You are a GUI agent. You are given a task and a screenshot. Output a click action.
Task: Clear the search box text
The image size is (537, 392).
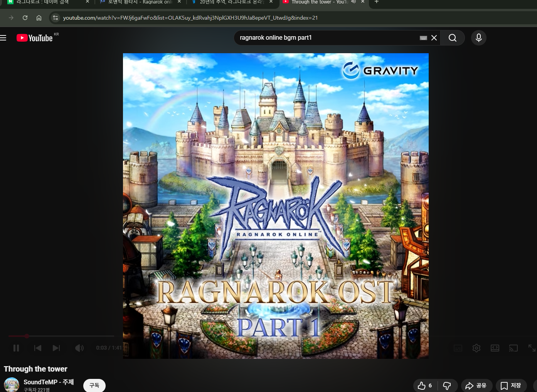pyautogui.click(x=434, y=38)
